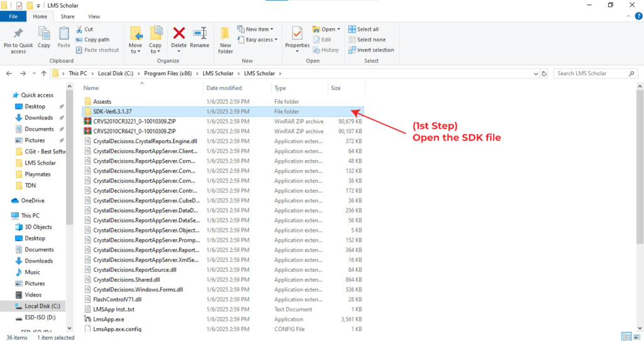The image size is (644, 341).
Task: Open 3D Objects under This PC
Action: pos(38,227)
